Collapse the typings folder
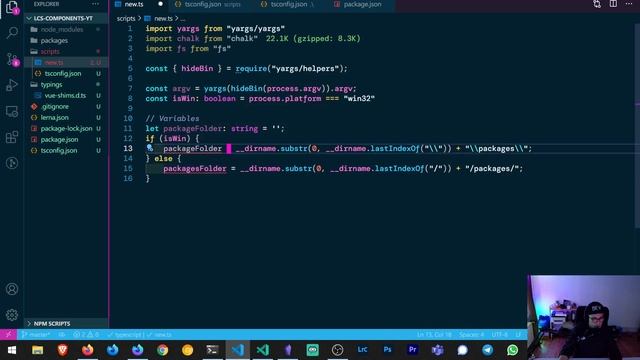 (x=51, y=84)
